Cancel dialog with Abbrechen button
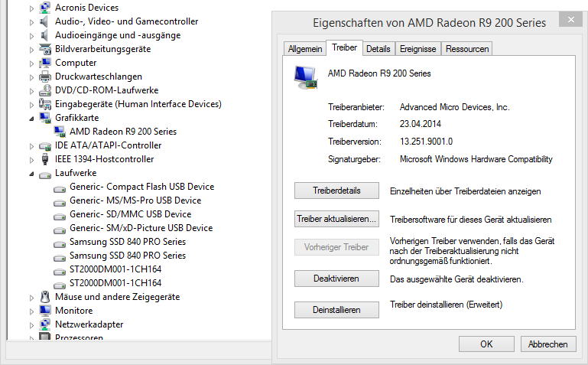The height and width of the screenshot is (365, 588). 548,344
